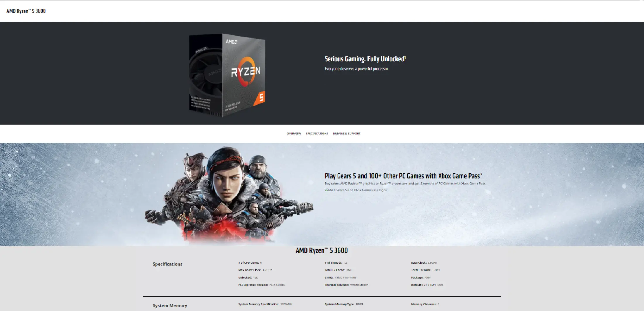
Task: Open the OVERVIEW section link
Action: 294,134
